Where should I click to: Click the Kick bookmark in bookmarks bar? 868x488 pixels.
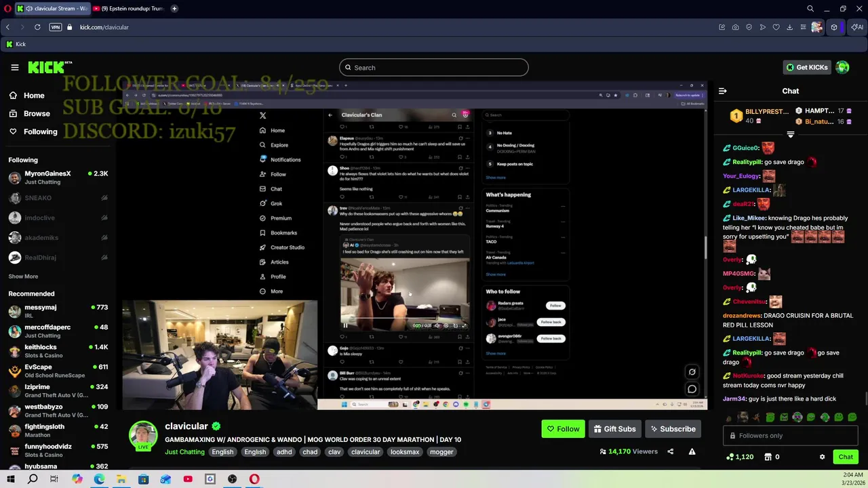click(16, 44)
